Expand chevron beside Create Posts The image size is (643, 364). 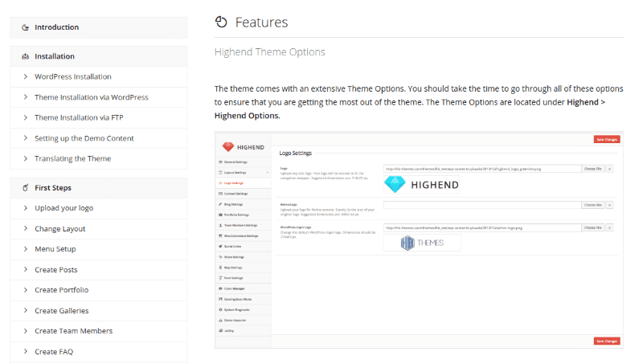[x=26, y=269]
